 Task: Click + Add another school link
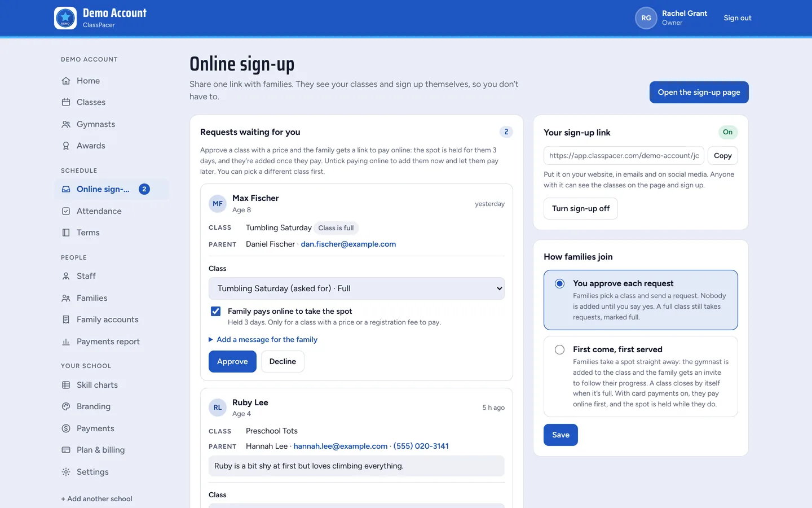click(x=96, y=498)
